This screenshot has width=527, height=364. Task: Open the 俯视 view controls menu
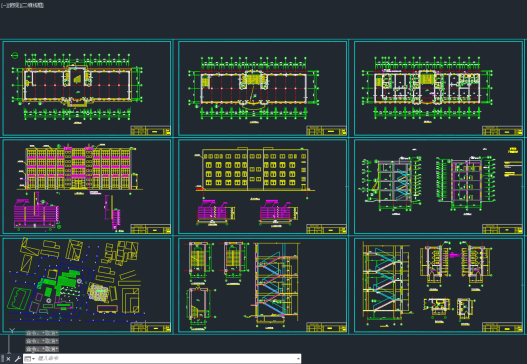[14, 5]
